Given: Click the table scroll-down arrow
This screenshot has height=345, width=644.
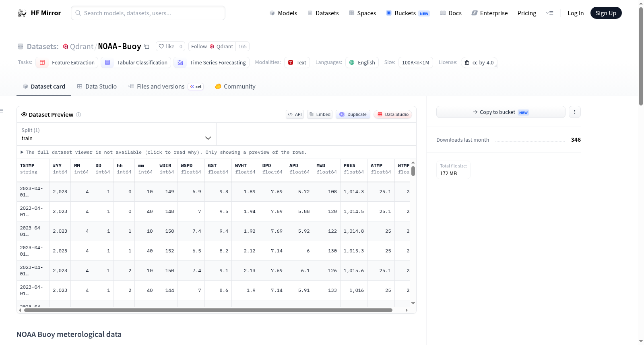Looking at the screenshot, I should pos(413,303).
